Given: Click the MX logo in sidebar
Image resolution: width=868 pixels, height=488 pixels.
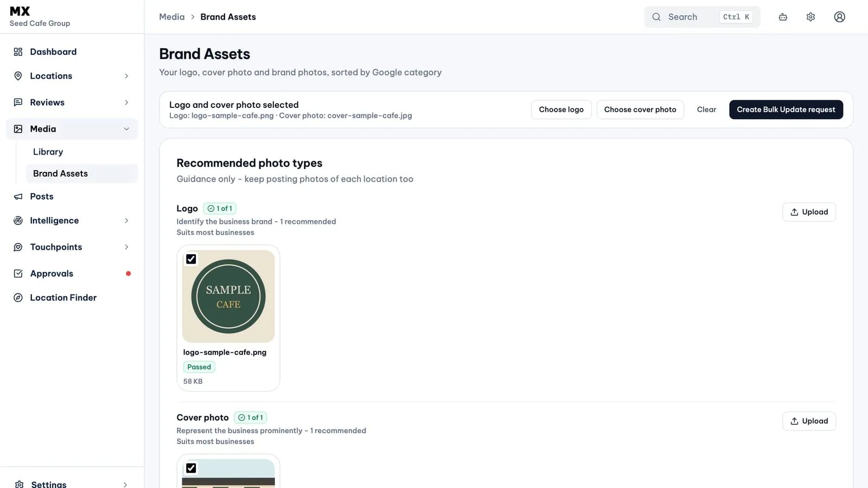Looking at the screenshot, I should point(20,11).
